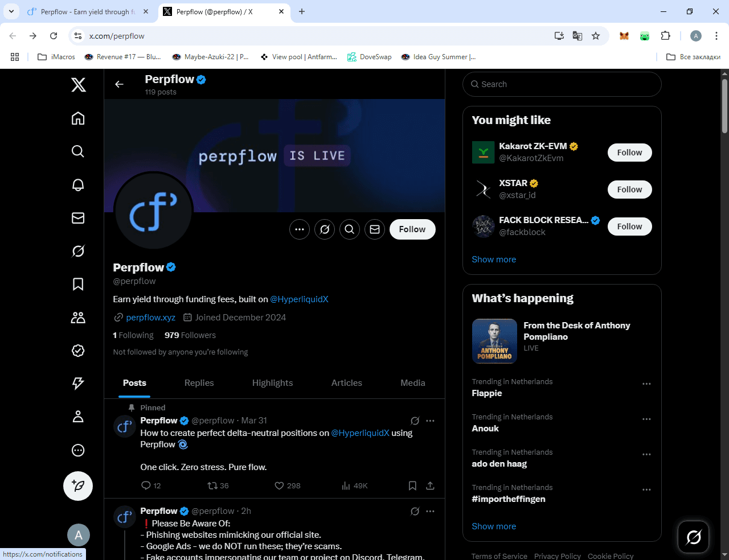Follow FACK BLOCK RESEARCH account
The height and width of the screenshot is (560, 729).
629,227
